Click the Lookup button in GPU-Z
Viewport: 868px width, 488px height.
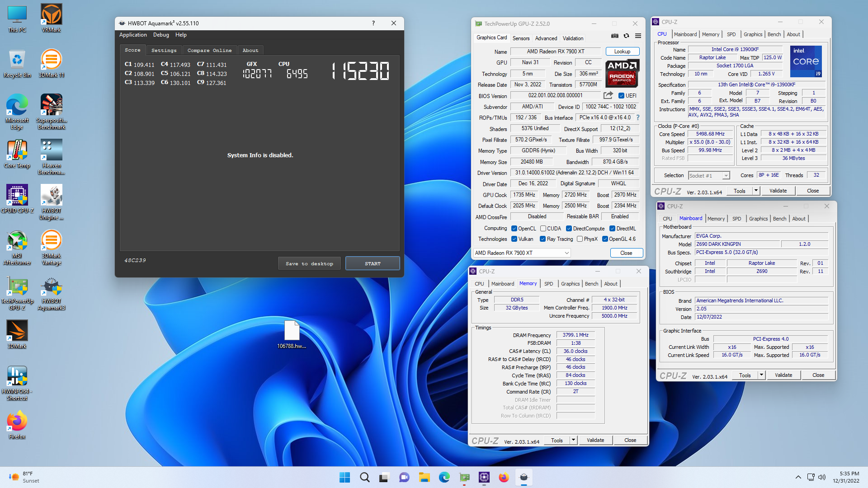[622, 52]
